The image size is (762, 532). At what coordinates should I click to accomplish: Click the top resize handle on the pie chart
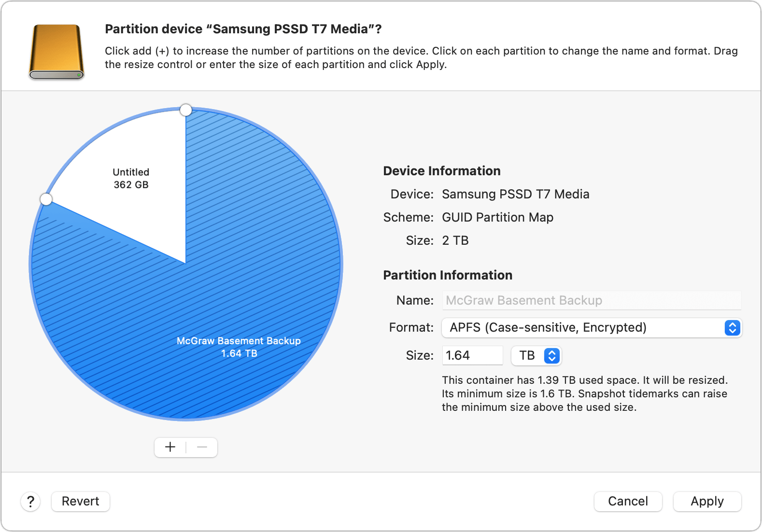186,110
